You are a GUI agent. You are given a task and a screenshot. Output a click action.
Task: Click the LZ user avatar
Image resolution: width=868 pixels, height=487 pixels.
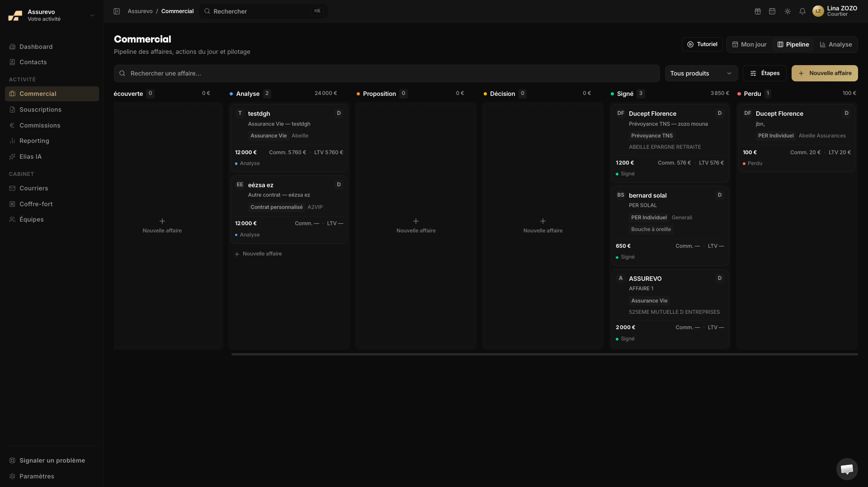point(818,11)
